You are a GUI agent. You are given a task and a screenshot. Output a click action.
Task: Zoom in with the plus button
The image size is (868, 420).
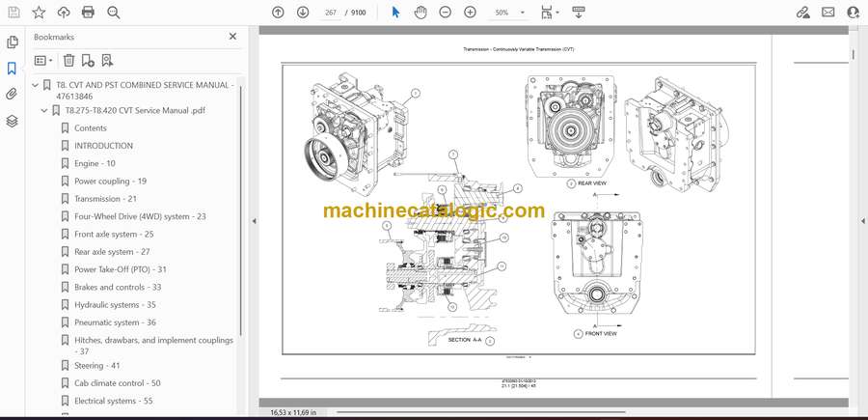pos(470,13)
